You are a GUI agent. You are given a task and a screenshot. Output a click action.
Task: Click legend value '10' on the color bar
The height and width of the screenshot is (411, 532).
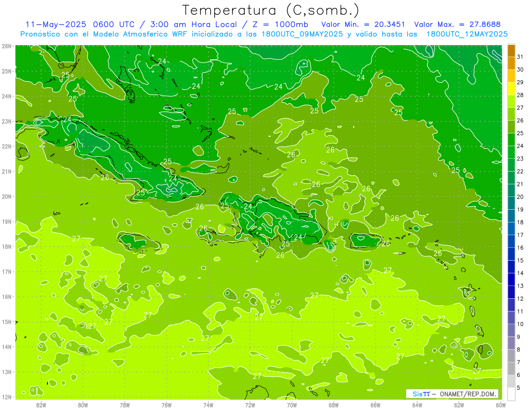520,324
